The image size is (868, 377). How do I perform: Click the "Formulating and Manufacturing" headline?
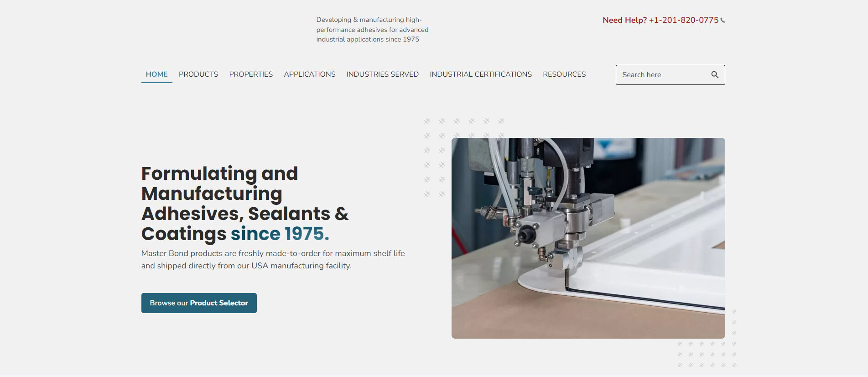pos(245,204)
